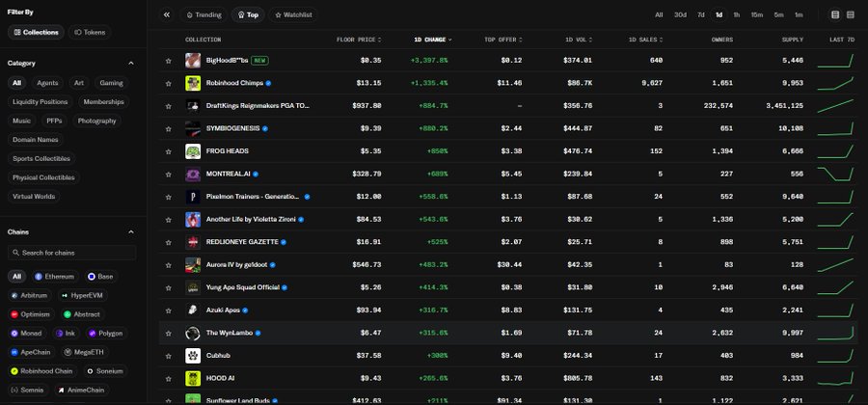Screen dimensions: 868x405
Task: Open REDLIONEYE GAZETTE avatar
Action: [193, 242]
